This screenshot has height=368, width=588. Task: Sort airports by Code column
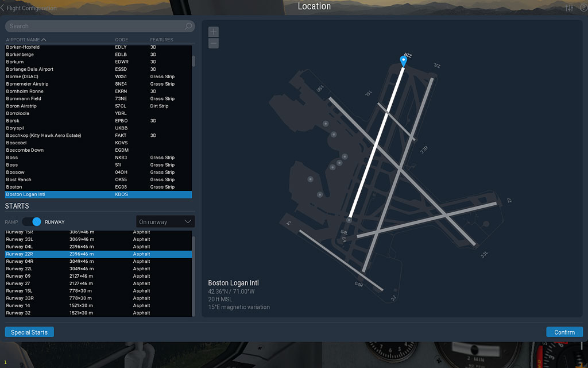pos(121,40)
